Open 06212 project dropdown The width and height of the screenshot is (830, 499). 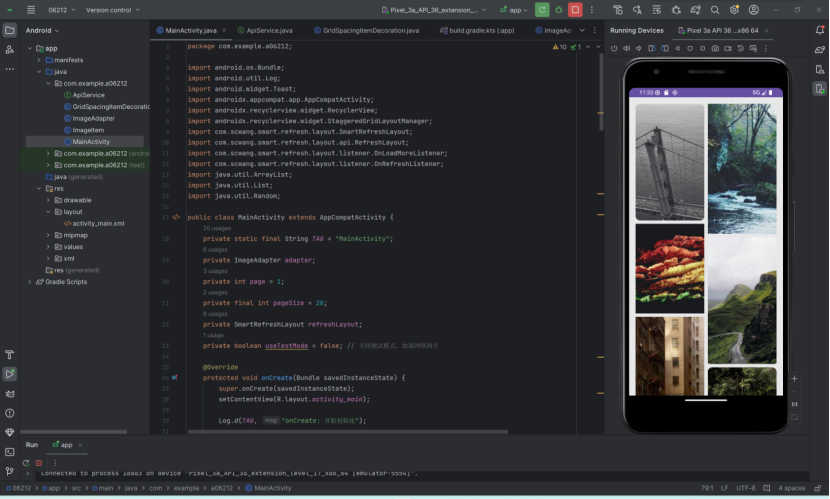[x=62, y=10]
